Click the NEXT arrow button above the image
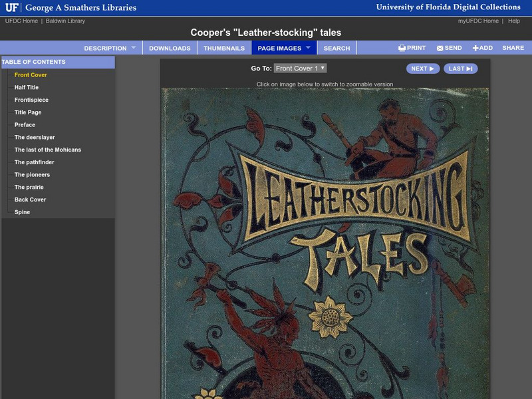This screenshot has width=532, height=399. (422, 68)
